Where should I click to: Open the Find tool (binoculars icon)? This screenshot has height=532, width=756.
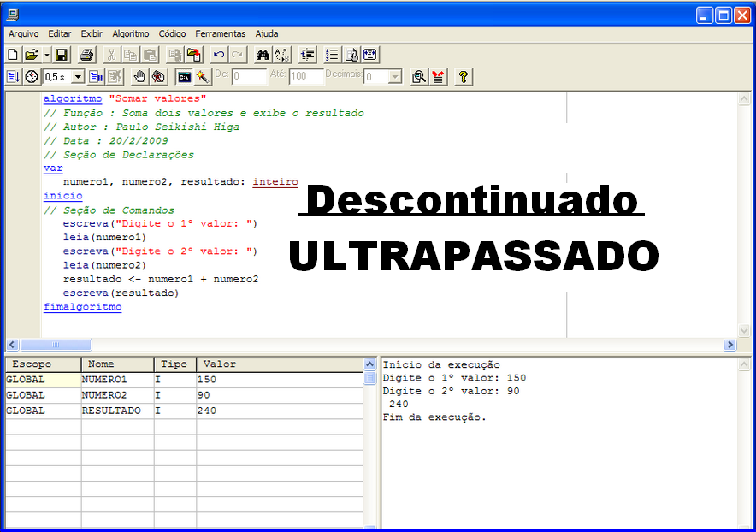click(262, 54)
